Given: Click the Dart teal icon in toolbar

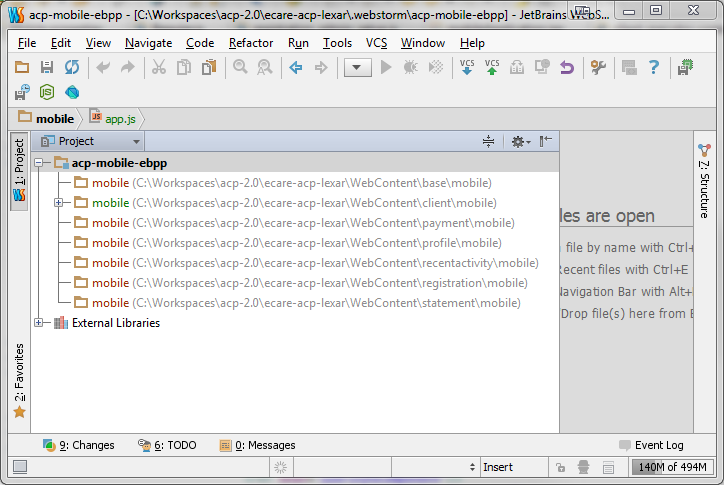Looking at the screenshot, I should (72, 92).
